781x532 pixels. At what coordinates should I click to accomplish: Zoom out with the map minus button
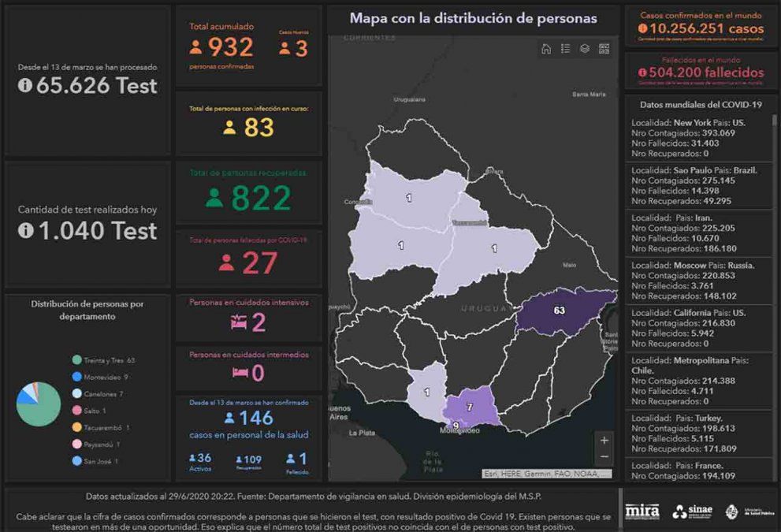click(604, 457)
